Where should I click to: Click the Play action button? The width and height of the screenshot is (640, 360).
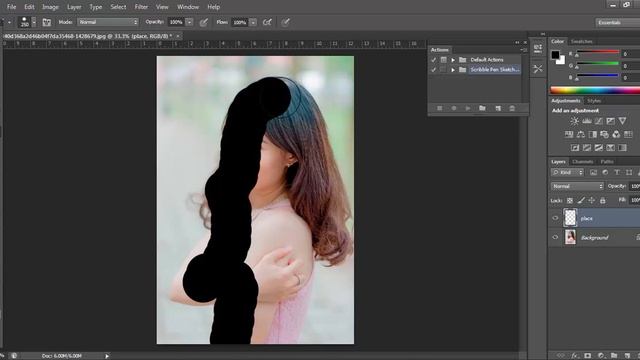[468, 108]
